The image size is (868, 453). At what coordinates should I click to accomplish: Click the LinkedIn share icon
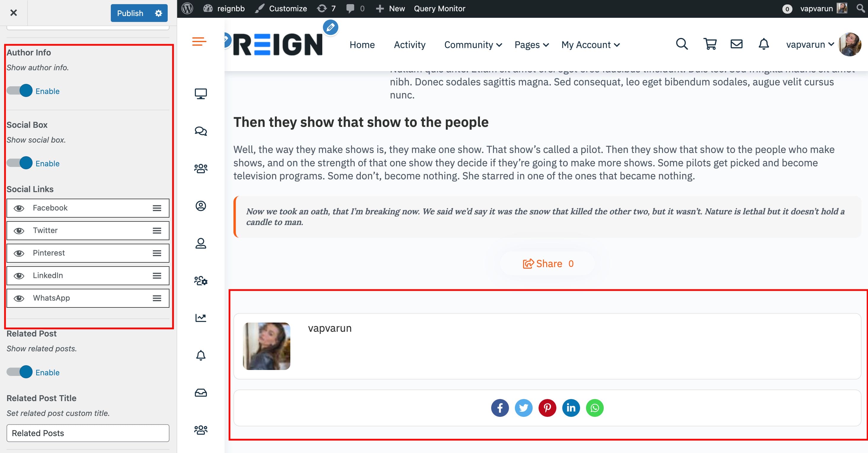[571, 408]
